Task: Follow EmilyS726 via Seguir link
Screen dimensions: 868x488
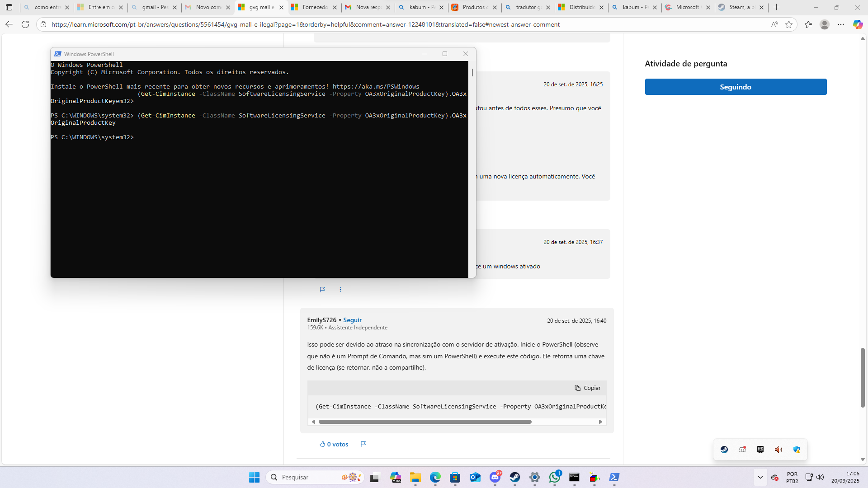Action: point(352,320)
